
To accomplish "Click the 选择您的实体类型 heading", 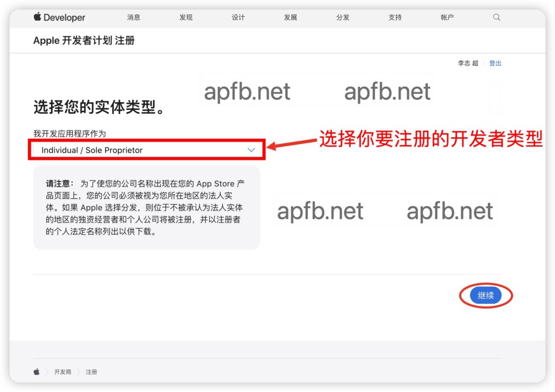I will (x=99, y=107).
